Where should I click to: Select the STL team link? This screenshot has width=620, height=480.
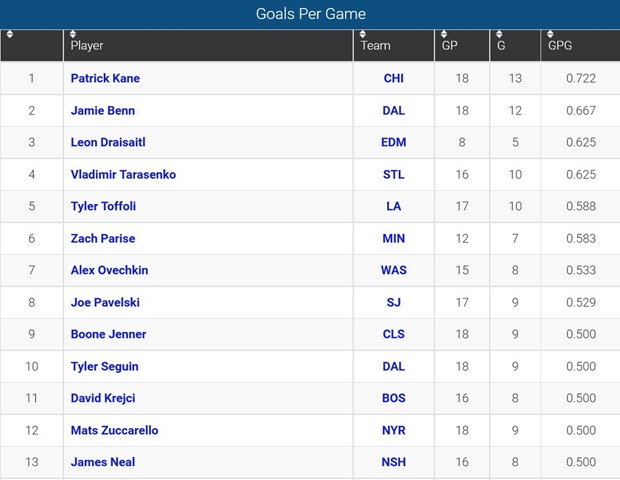tap(394, 174)
